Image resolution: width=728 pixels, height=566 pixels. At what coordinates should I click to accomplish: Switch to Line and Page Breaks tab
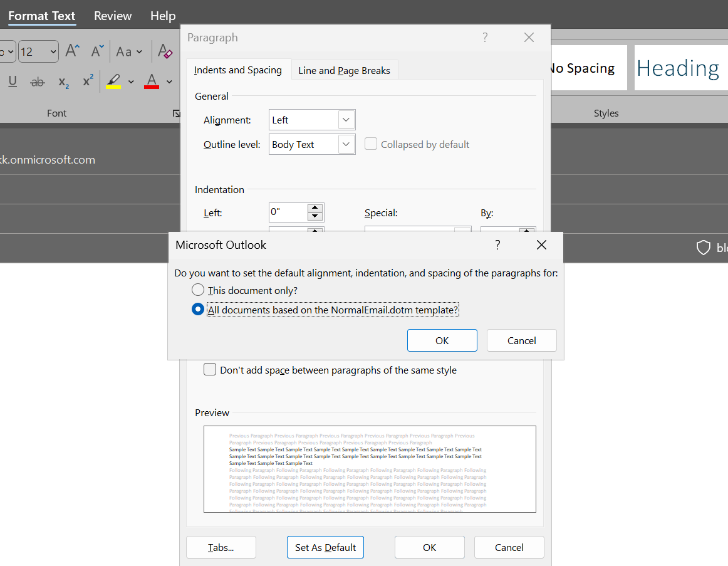pyautogui.click(x=344, y=70)
